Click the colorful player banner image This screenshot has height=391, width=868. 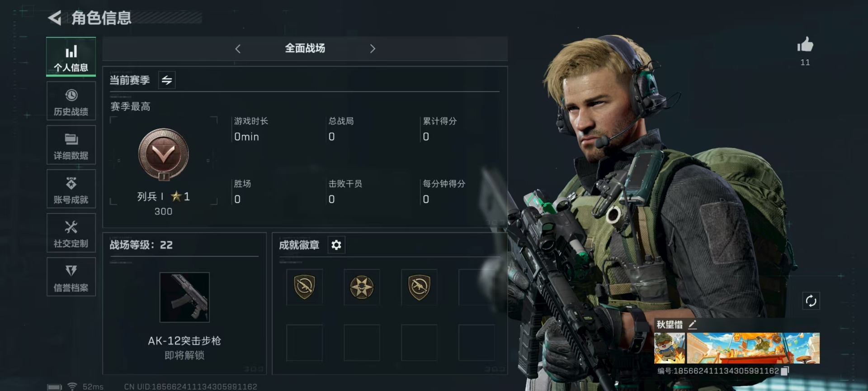click(x=753, y=348)
